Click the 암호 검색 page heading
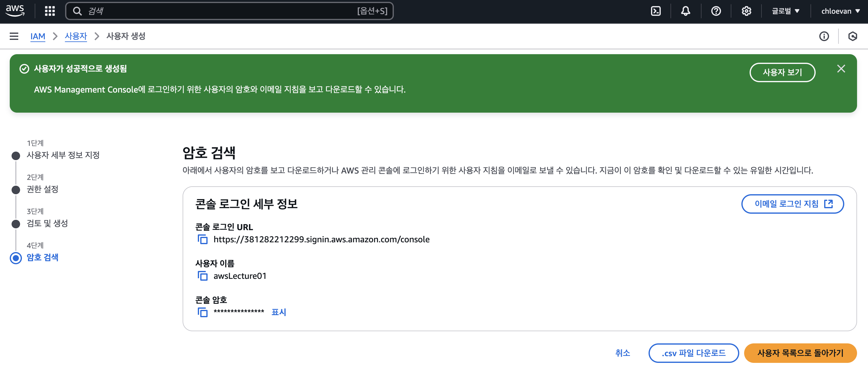Screen dimensions: 868x372 [209, 153]
